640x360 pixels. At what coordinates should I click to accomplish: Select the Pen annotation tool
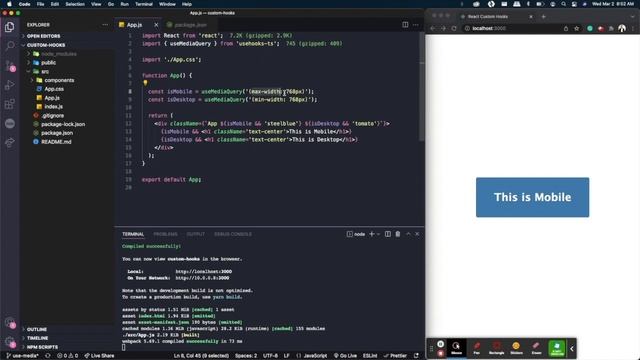476,348
